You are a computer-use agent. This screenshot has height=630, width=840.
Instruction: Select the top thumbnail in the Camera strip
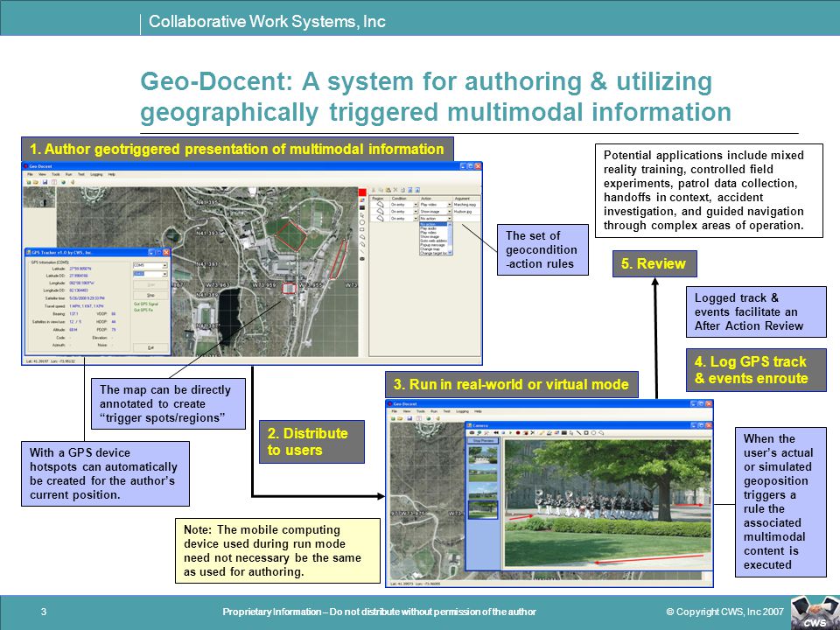tap(483, 455)
